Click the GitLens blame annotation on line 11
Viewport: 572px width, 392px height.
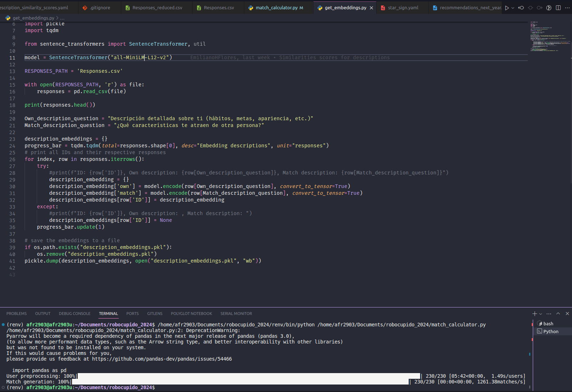pyautogui.click(x=290, y=57)
